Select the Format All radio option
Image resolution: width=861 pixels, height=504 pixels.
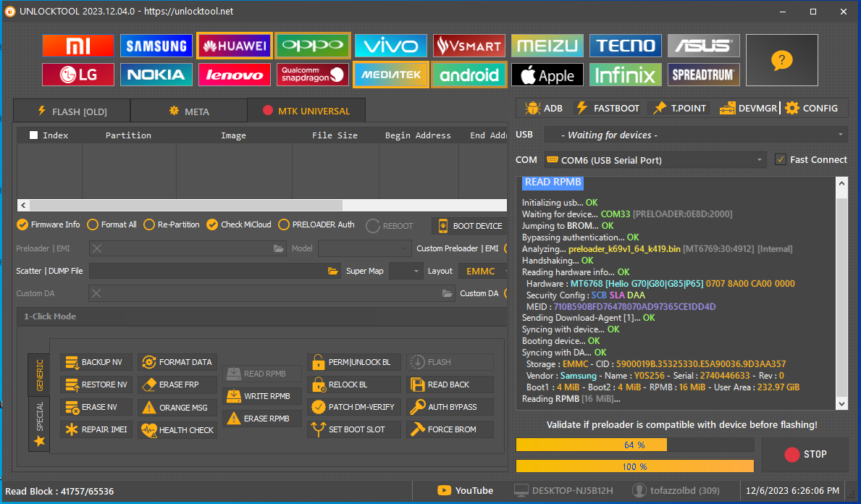click(x=93, y=224)
